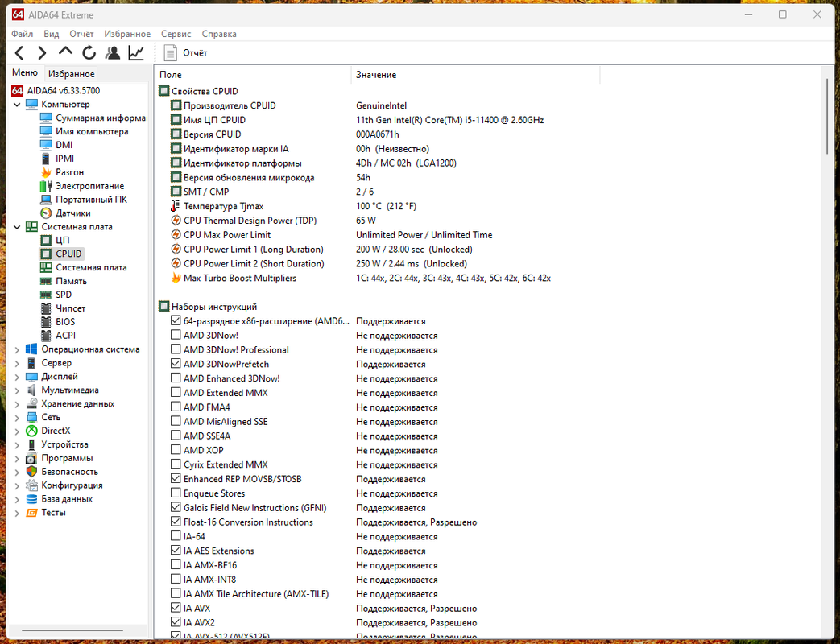
Task: Click the IA-64 checkbox
Action: click(176, 535)
